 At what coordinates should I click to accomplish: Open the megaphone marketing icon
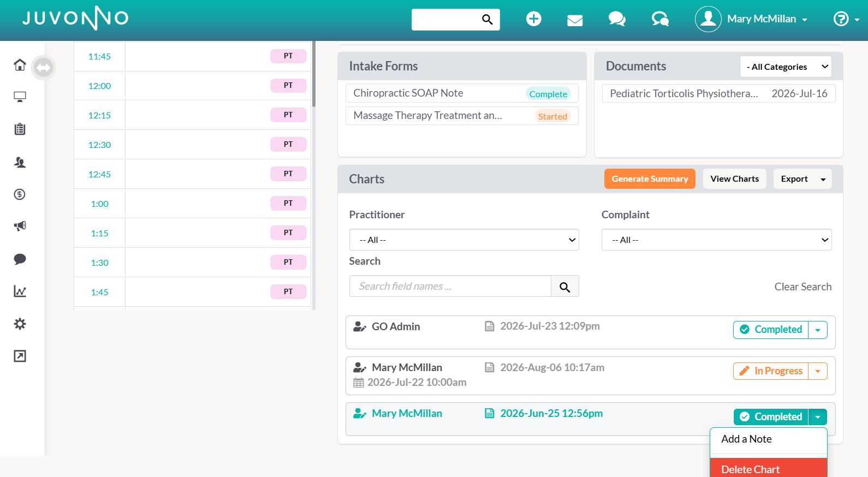point(20,226)
